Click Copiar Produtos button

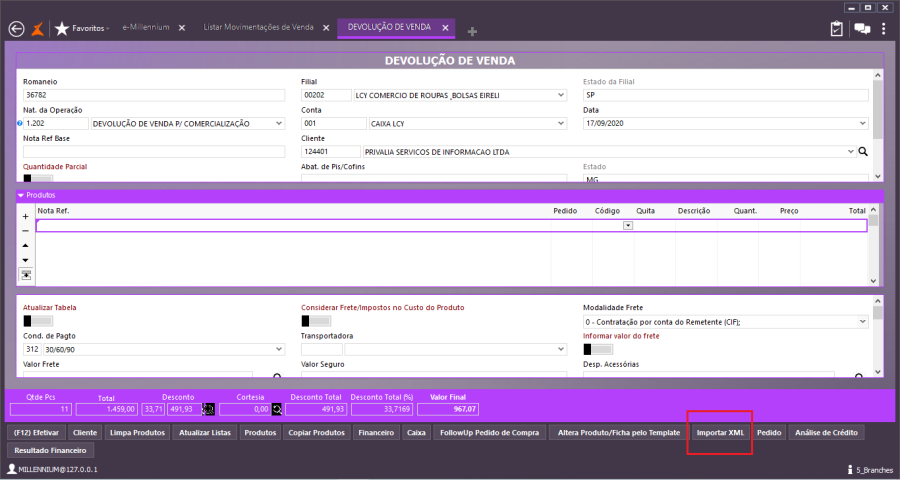coord(316,432)
